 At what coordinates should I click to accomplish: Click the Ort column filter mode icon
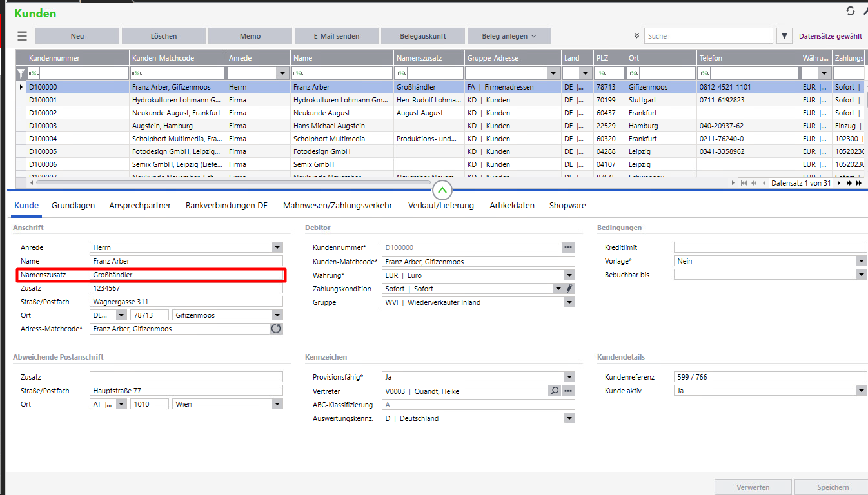[633, 73]
